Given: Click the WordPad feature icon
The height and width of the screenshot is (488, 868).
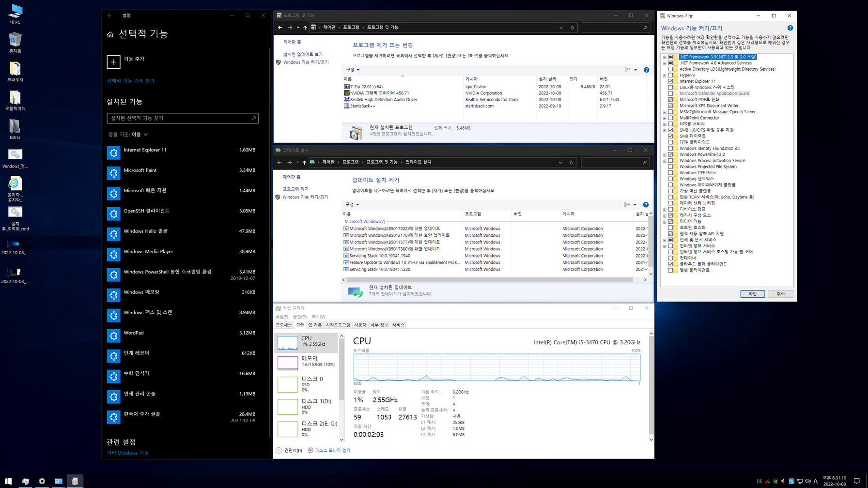Looking at the screenshot, I should [113, 335].
